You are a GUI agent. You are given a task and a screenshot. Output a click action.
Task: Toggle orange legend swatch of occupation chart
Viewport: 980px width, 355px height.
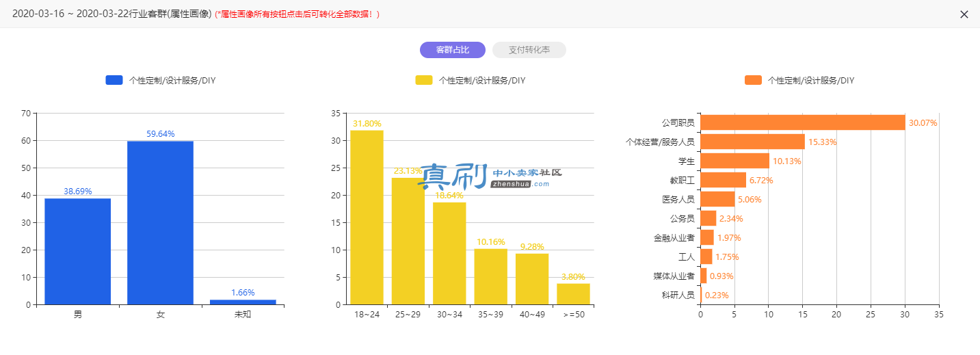753,80
